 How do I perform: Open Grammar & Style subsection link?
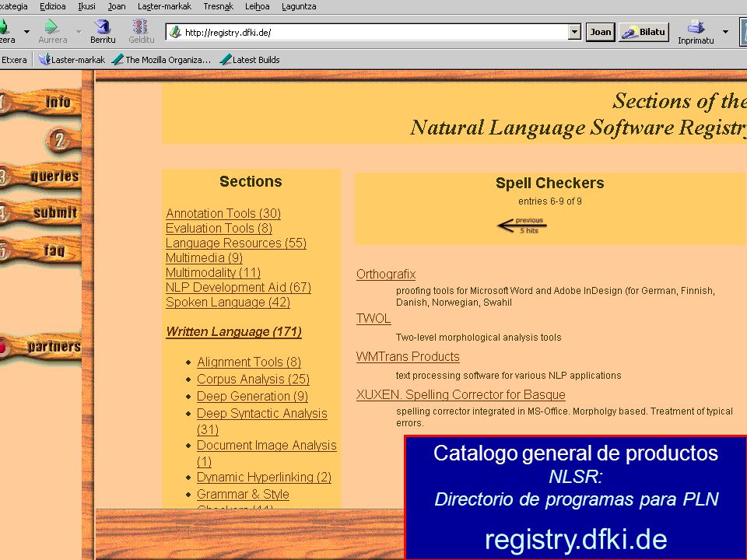pyautogui.click(x=243, y=495)
